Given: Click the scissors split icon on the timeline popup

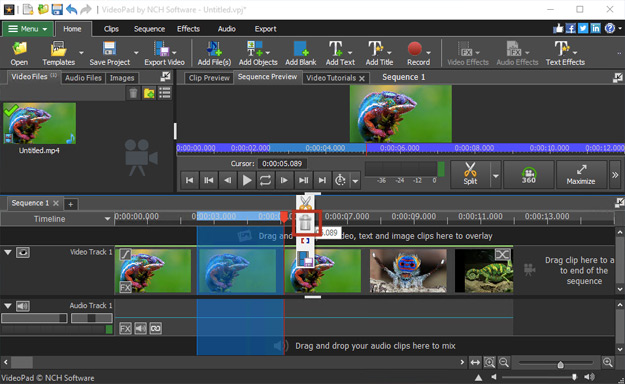Looking at the screenshot, I should pyautogui.click(x=305, y=203).
